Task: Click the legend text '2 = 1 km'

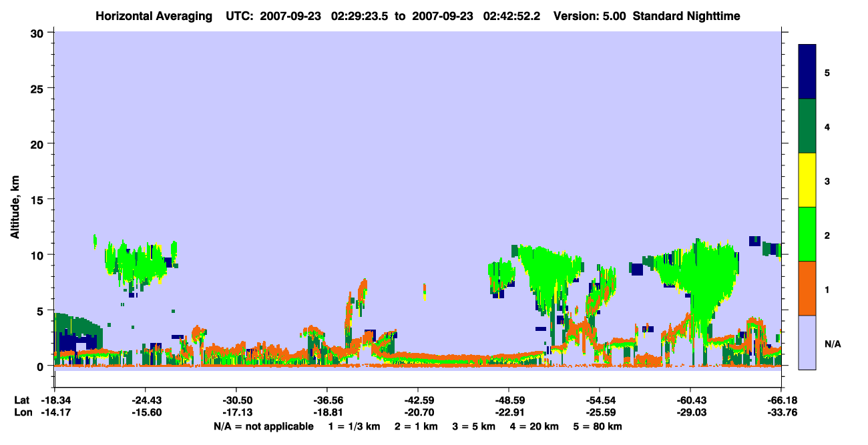Action: 416,426
